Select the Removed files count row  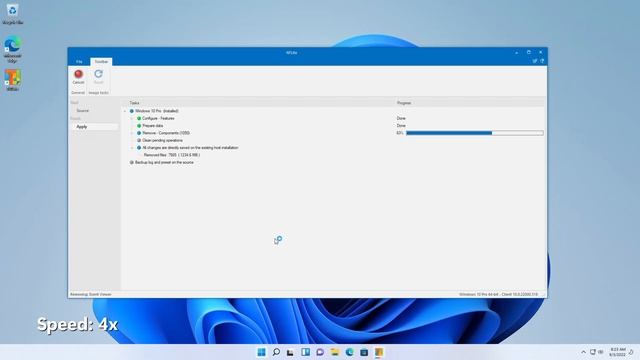(x=172, y=155)
